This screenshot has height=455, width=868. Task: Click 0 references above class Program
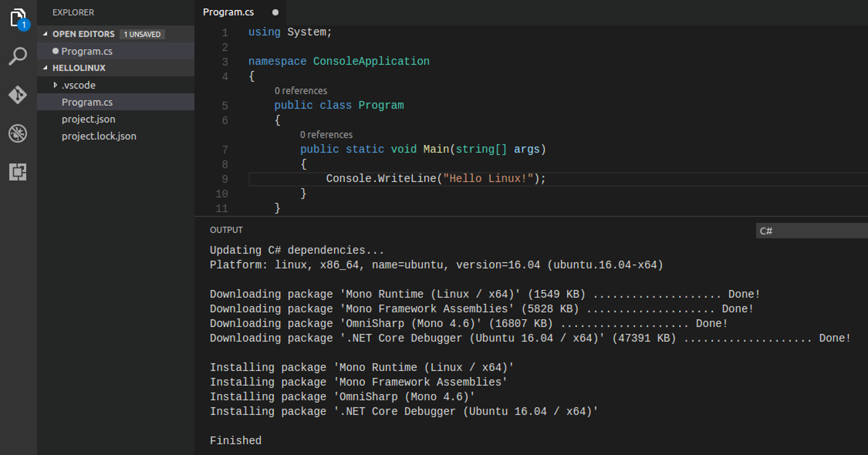click(301, 91)
